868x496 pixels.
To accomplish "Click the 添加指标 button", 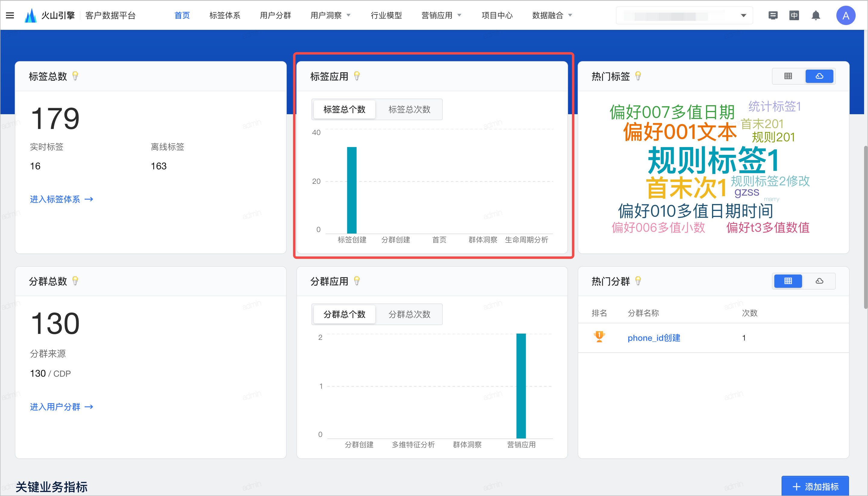I will (x=815, y=486).
